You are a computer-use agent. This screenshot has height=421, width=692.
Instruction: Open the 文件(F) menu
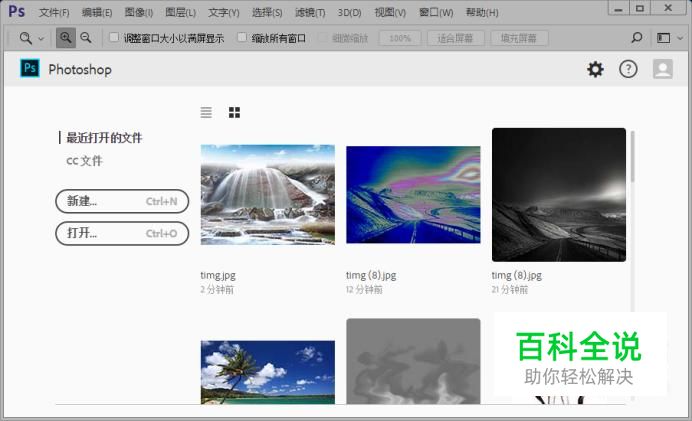click(x=54, y=12)
